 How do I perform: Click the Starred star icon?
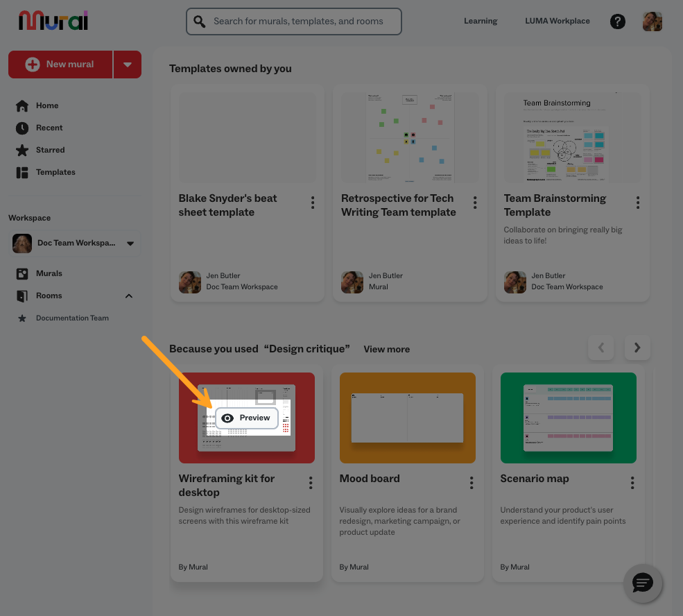[22, 151]
